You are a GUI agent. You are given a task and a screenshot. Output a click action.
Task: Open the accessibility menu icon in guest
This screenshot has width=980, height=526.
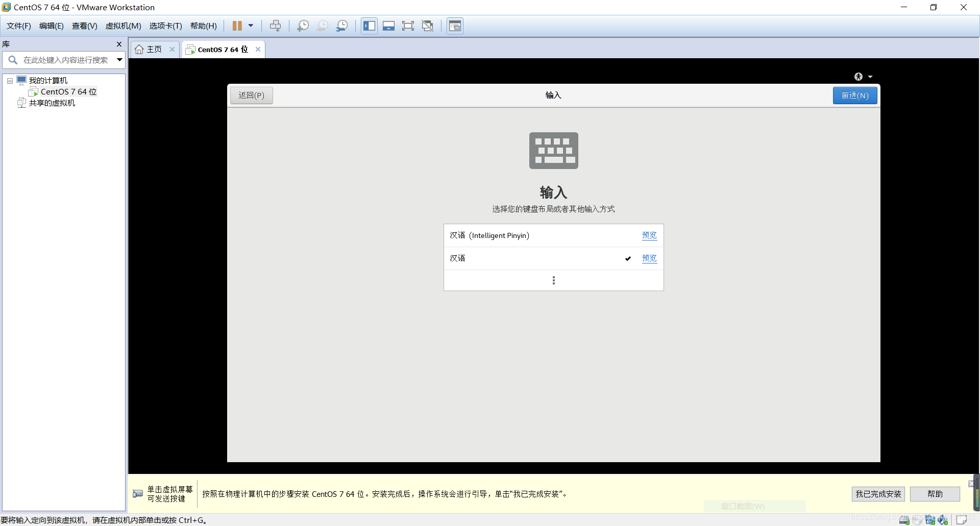tap(859, 77)
